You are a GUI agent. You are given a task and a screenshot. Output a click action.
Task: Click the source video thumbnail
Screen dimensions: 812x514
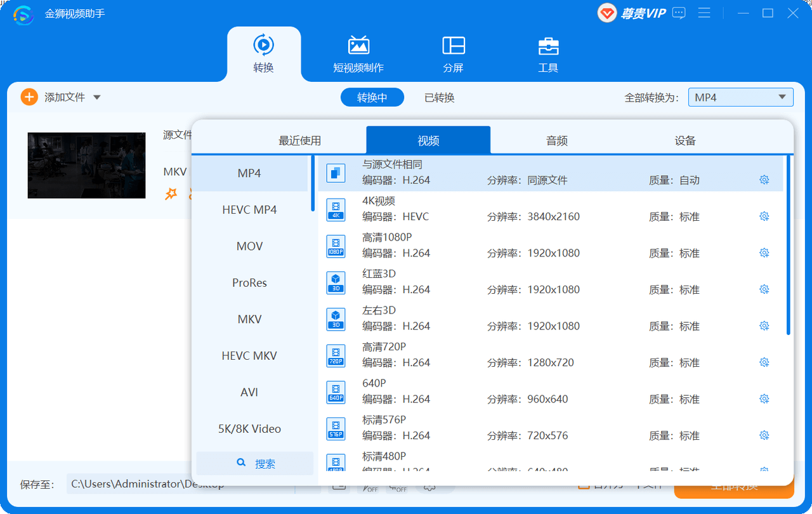(87, 165)
